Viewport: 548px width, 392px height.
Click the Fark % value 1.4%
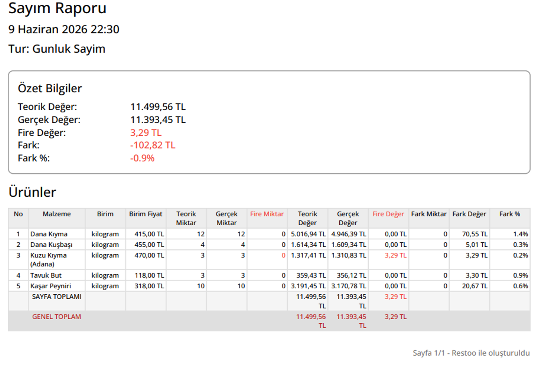pos(521,234)
